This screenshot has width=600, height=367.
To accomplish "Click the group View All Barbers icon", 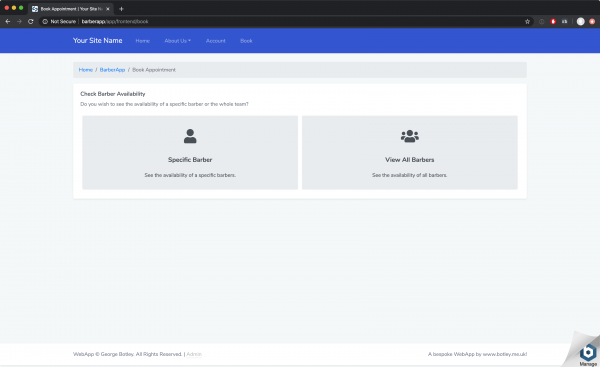I will (x=410, y=136).
